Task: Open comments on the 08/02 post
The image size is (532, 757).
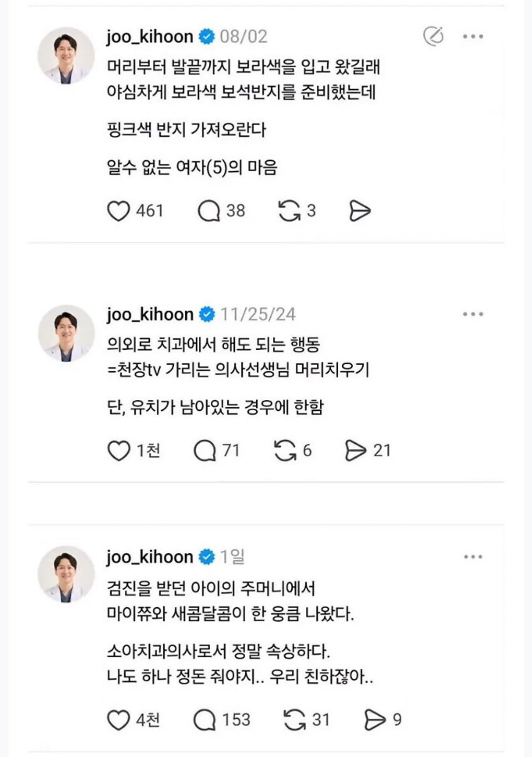Action: 209,211
